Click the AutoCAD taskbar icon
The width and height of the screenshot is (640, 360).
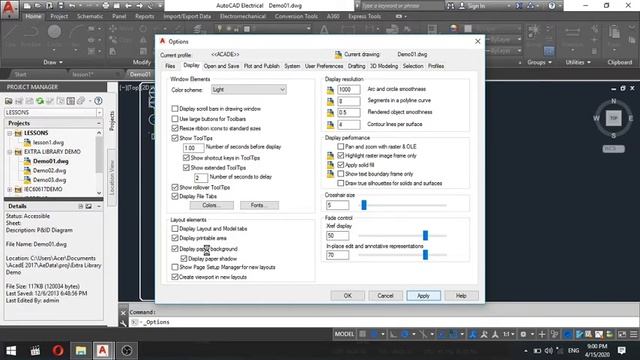point(102,351)
